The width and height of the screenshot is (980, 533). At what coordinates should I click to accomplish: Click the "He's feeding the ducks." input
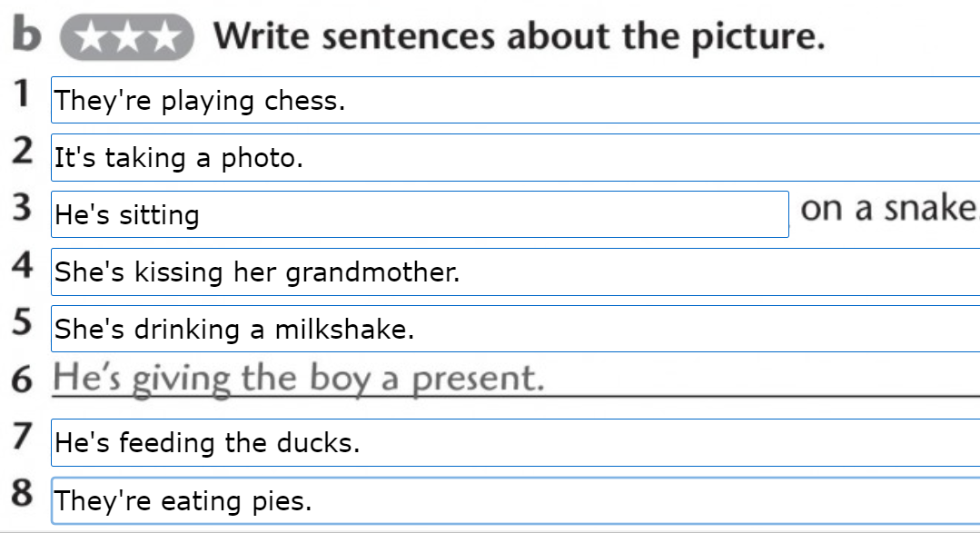[x=516, y=442]
